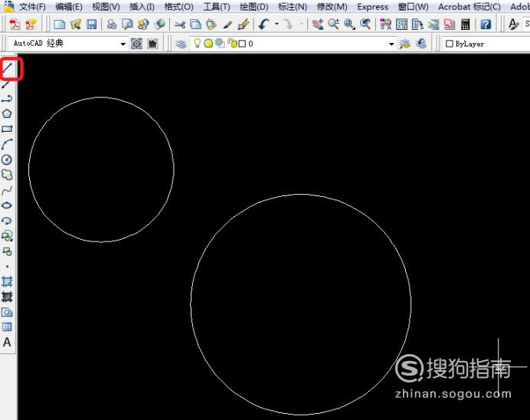Select the Line tool

8,69
